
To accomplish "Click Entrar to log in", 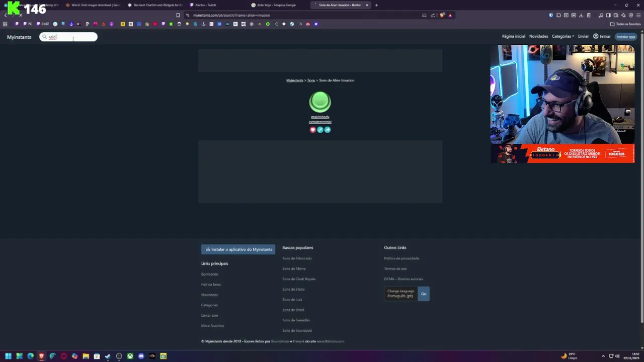I will (x=602, y=36).
